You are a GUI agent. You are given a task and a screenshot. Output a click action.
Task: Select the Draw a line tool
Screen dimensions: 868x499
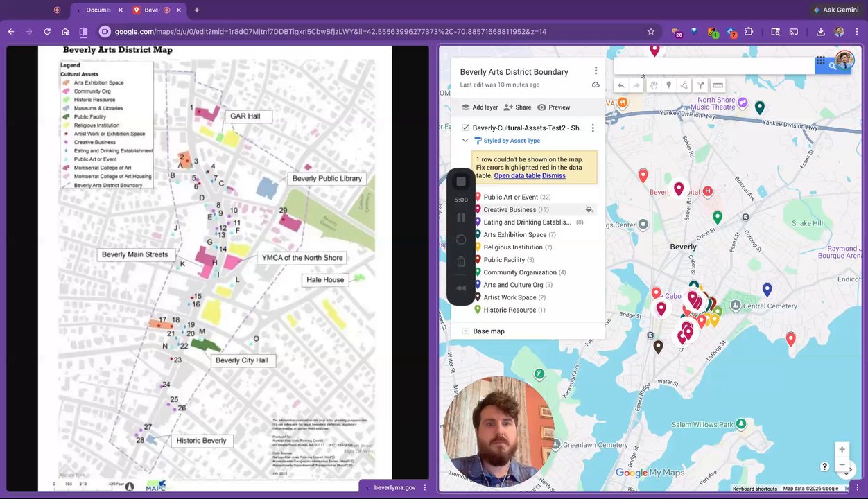point(684,85)
